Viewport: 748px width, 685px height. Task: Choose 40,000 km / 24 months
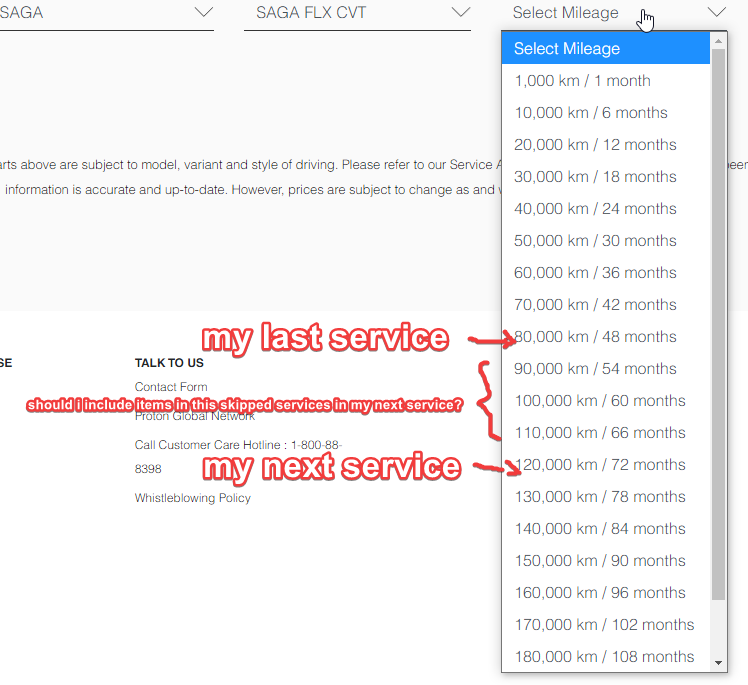click(595, 209)
